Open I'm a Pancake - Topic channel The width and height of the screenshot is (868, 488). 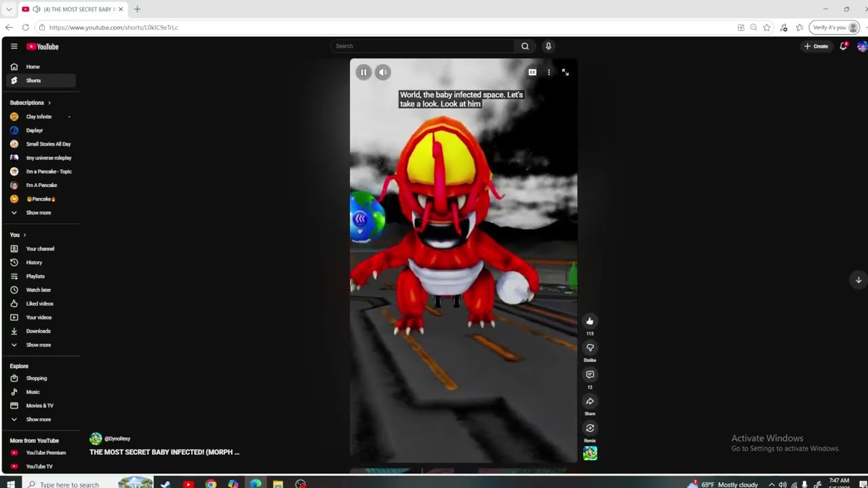(x=41, y=171)
